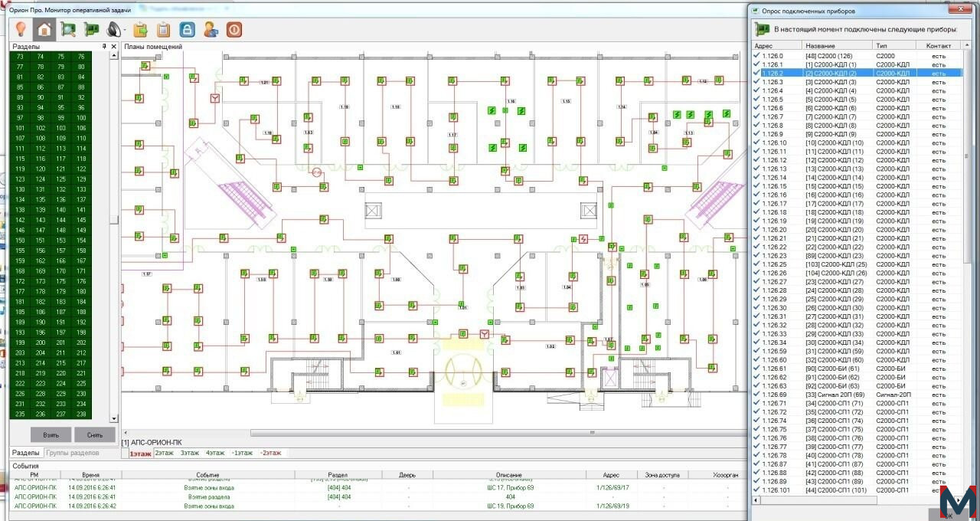Select device row [48] С2000 (126)

point(857,56)
